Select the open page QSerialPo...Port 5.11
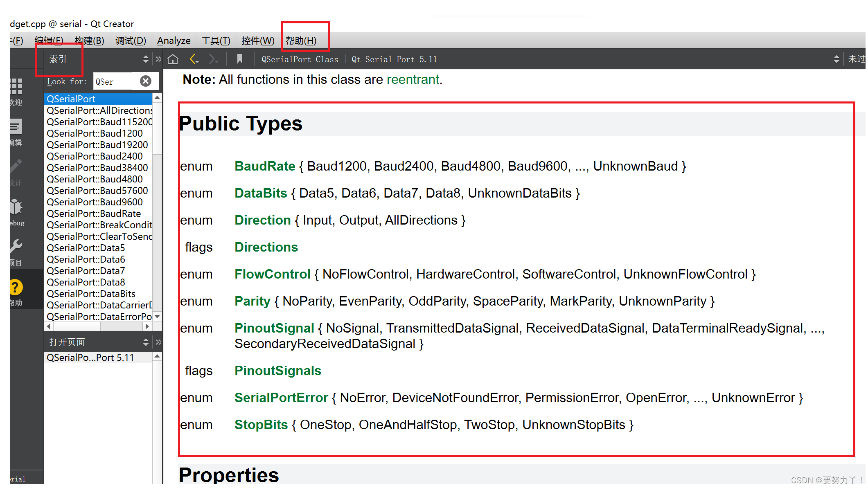 click(x=98, y=358)
